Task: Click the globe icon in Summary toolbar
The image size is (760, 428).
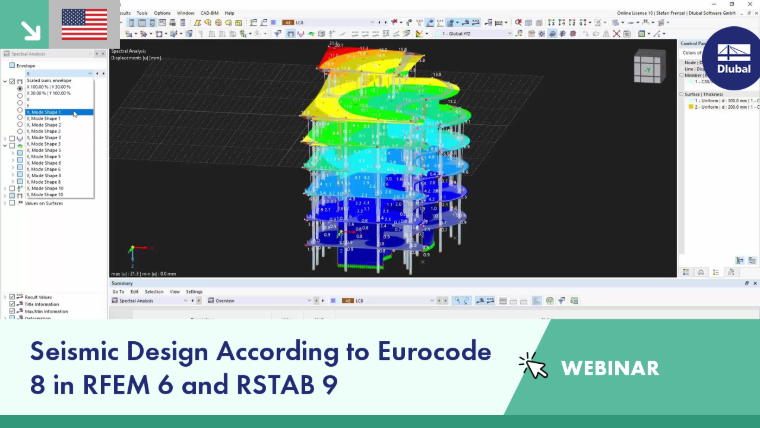Action: [550, 301]
